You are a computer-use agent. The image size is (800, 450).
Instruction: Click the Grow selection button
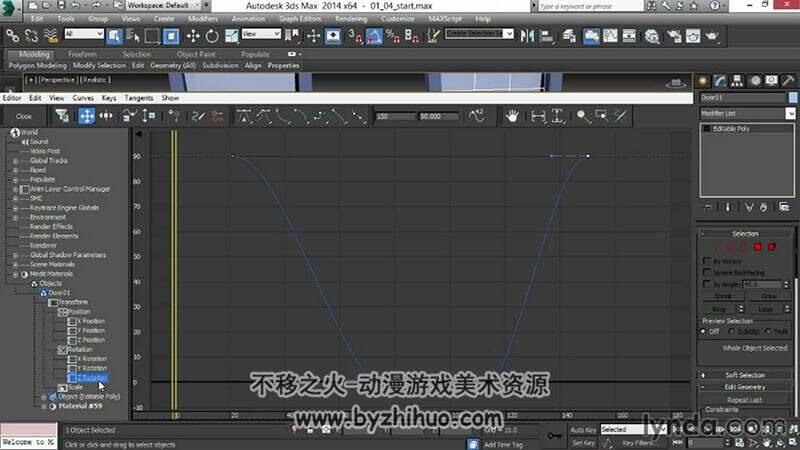[769, 296]
